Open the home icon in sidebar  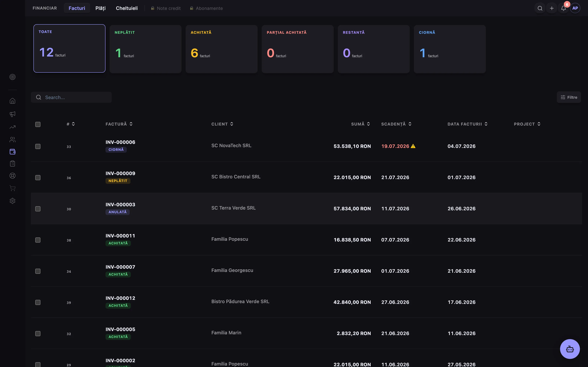click(x=12, y=101)
